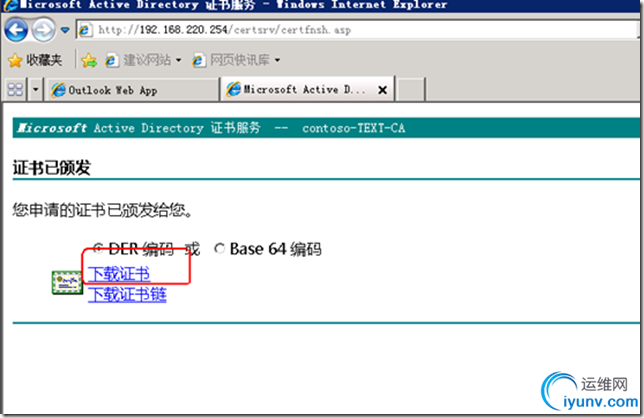
Task: Click the address bar page icon
Action: coord(85,30)
